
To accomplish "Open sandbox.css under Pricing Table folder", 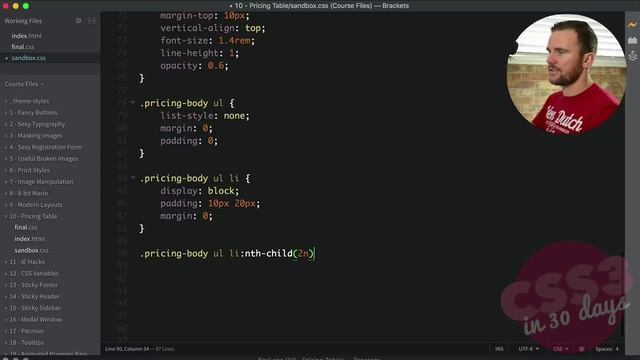I will [x=31, y=250].
